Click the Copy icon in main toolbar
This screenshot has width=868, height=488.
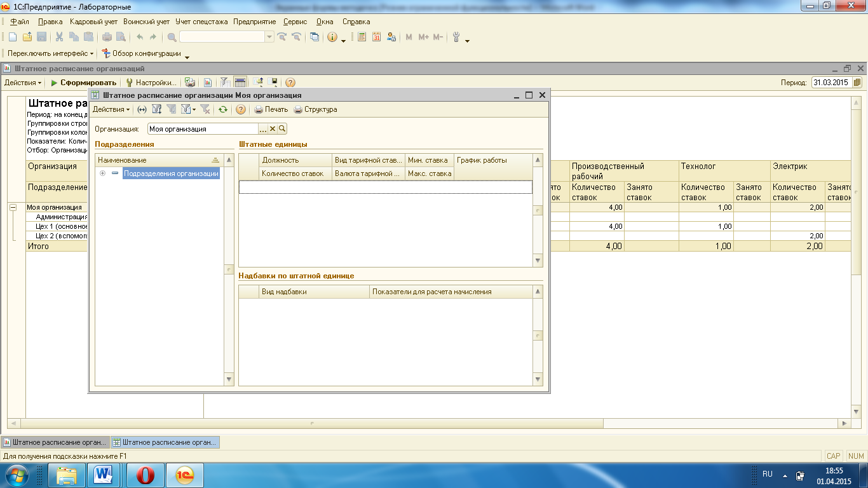click(x=74, y=37)
